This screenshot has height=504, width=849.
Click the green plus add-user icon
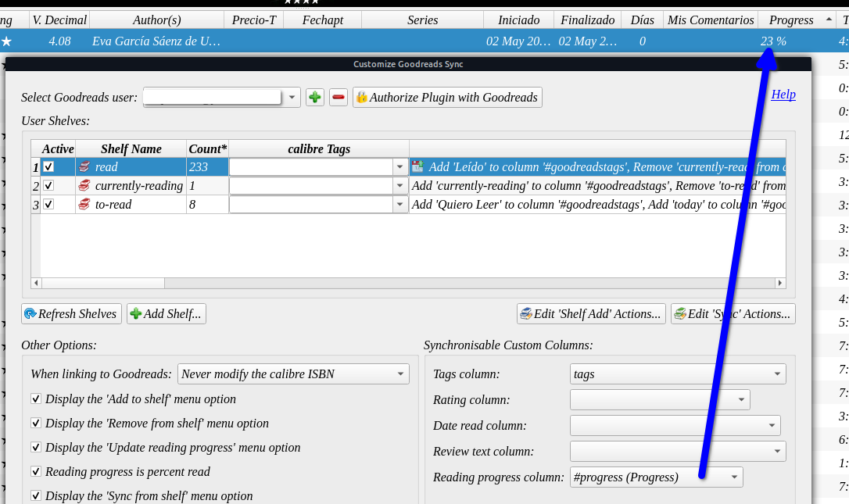click(314, 98)
